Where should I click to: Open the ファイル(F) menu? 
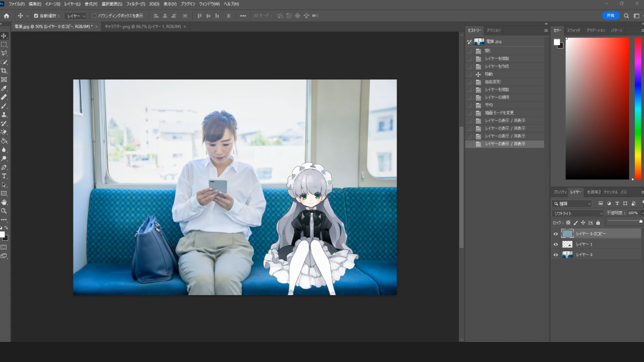[17, 4]
